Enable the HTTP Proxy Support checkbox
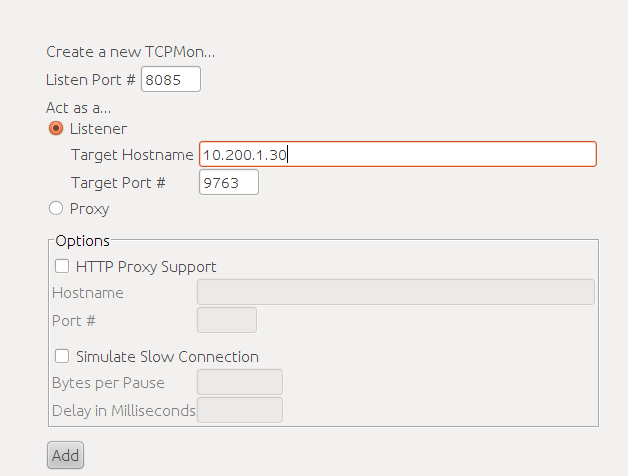 (62, 266)
